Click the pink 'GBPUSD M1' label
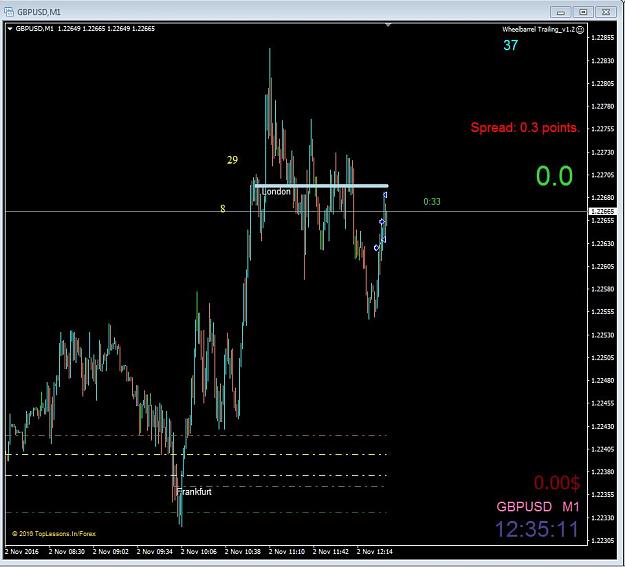This screenshot has height=567, width=625. coord(538,507)
